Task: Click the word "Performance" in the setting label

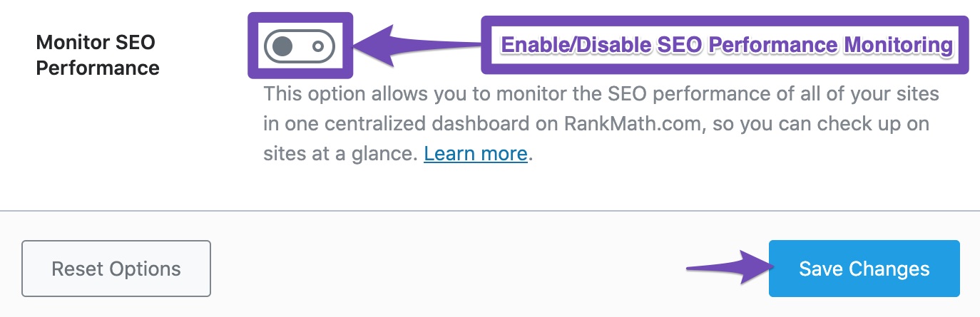Action: pyautogui.click(x=97, y=68)
